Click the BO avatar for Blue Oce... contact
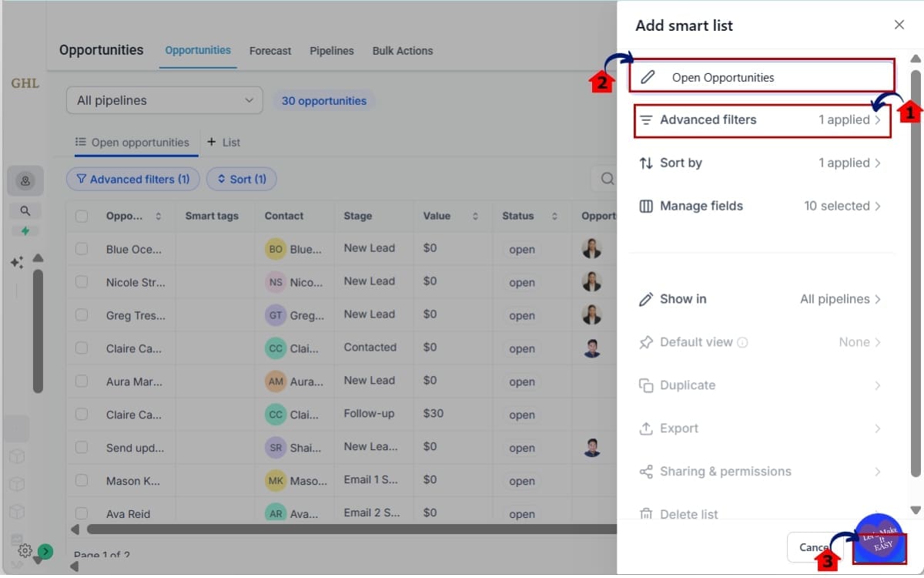924x578 pixels. tap(276, 249)
